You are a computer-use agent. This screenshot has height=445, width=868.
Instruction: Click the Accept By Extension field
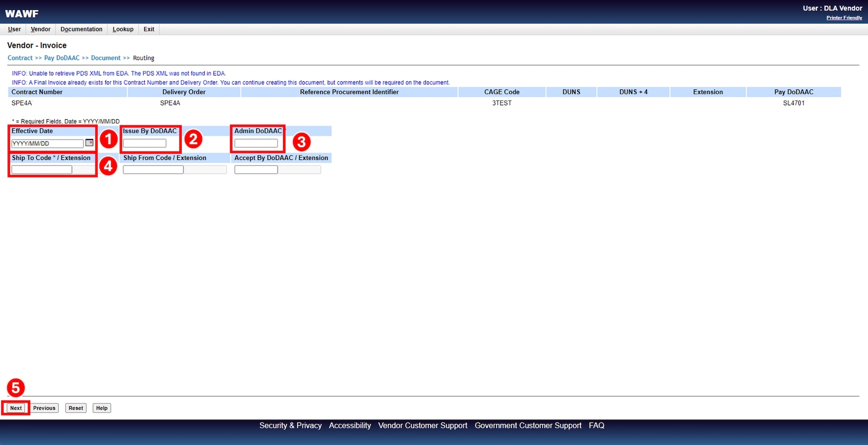point(299,170)
